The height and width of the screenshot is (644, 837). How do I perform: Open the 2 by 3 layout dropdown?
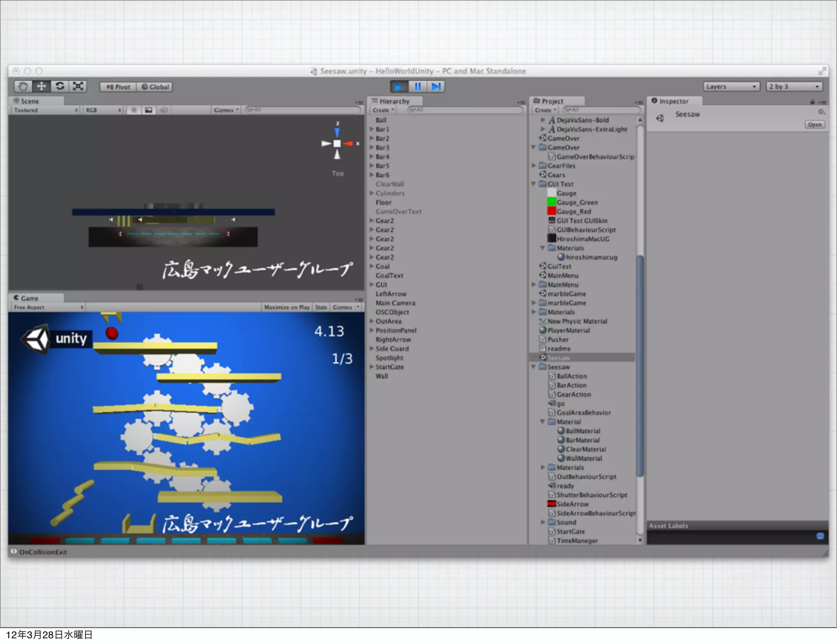point(794,87)
